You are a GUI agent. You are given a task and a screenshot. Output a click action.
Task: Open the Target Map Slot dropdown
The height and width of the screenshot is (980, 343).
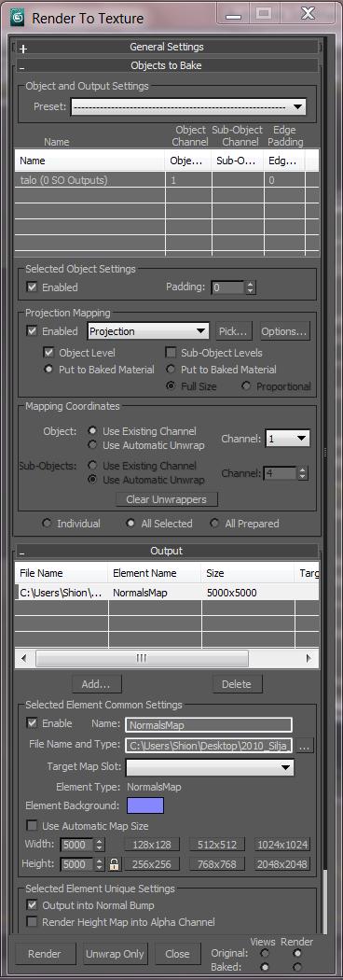pyautogui.click(x=210, y=767)
